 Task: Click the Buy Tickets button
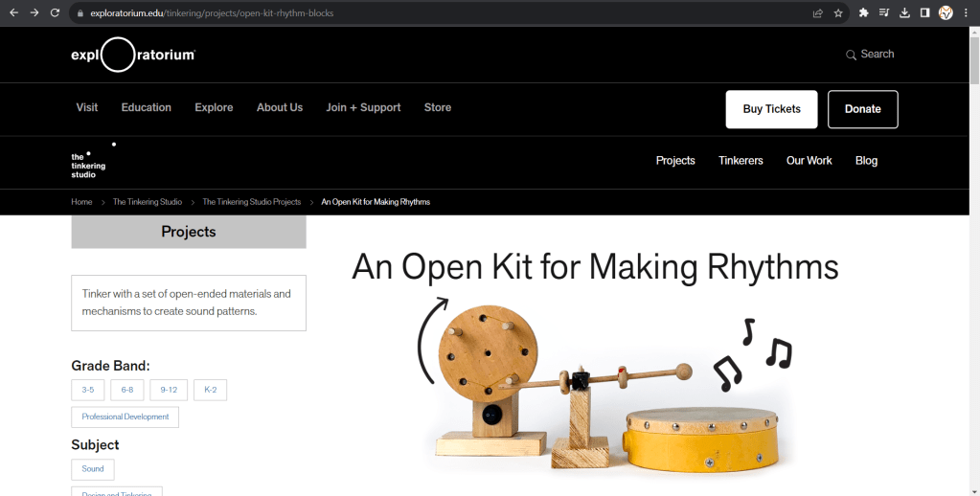coord(771,109)
